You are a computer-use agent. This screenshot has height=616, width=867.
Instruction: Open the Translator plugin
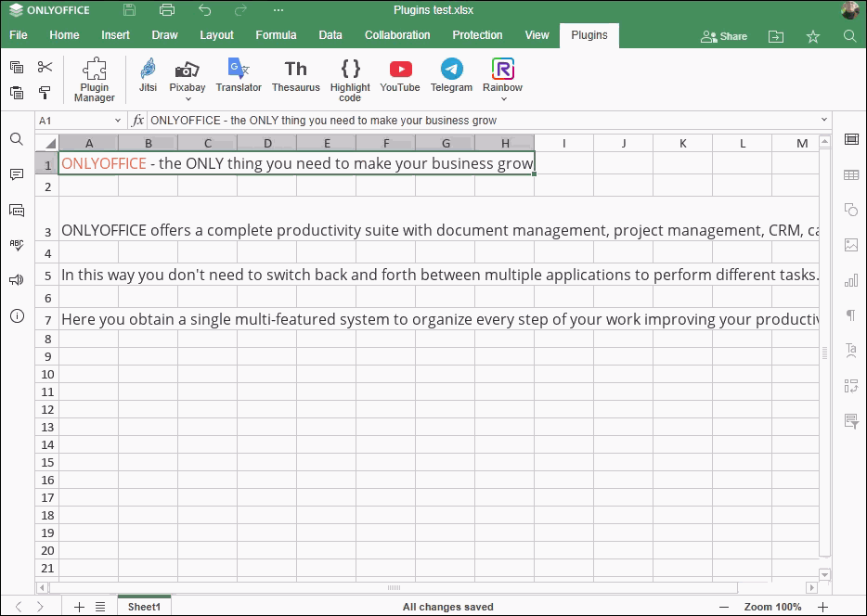pos(239,74)
